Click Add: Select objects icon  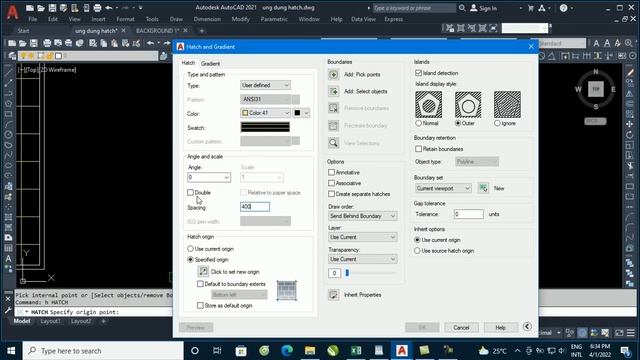coord(333,91)
